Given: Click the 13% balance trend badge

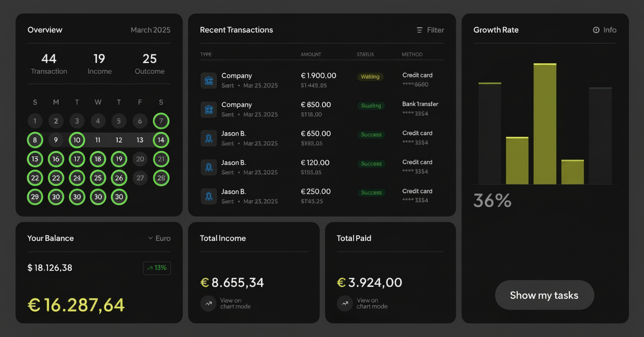Looking at the screenshot, I should click(x=157, y=268).
